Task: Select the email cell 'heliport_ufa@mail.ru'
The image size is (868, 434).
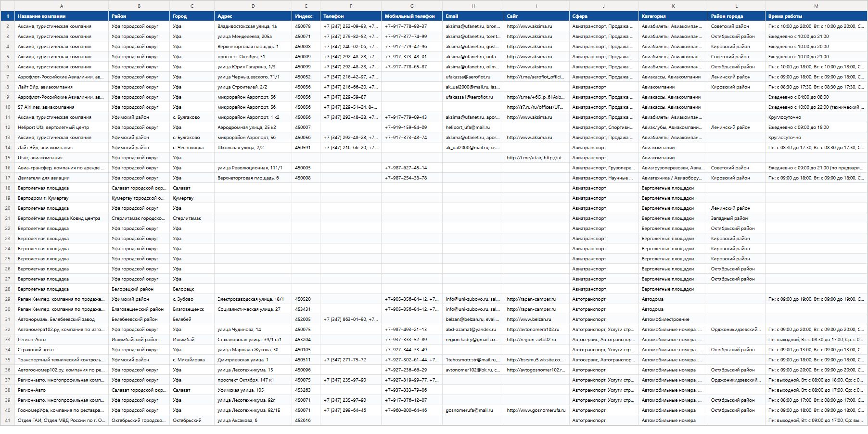Action: pos(473,128)
